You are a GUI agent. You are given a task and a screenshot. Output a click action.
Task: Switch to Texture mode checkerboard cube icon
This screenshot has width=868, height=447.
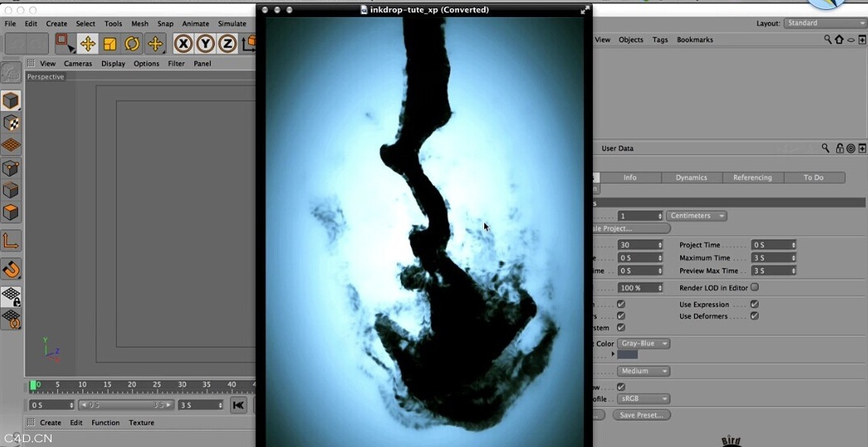pyautogui.click(x=11, y=123)
